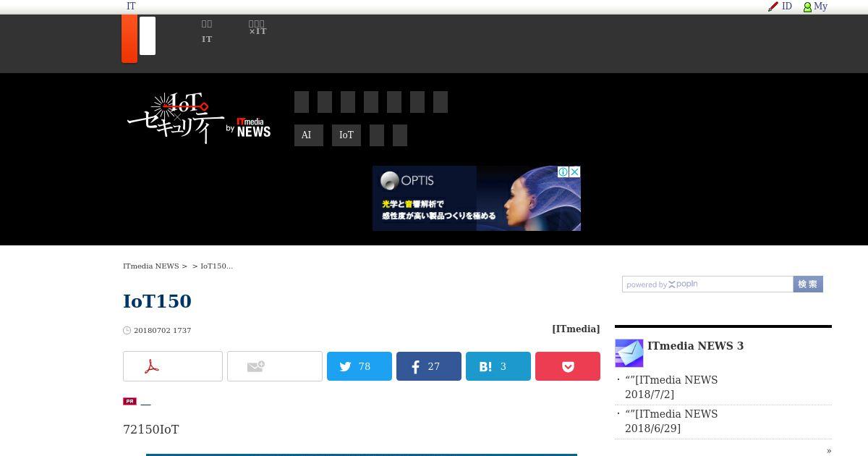Click the ad info icon on OPTIS banner
Screen dimensions: 868x456
(x=563, y=172)
